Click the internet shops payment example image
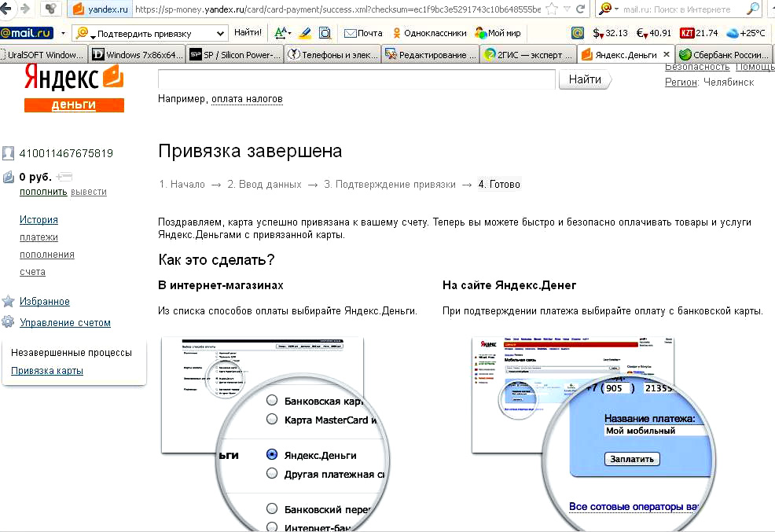775x532 pixels. (x=275, y=435)
